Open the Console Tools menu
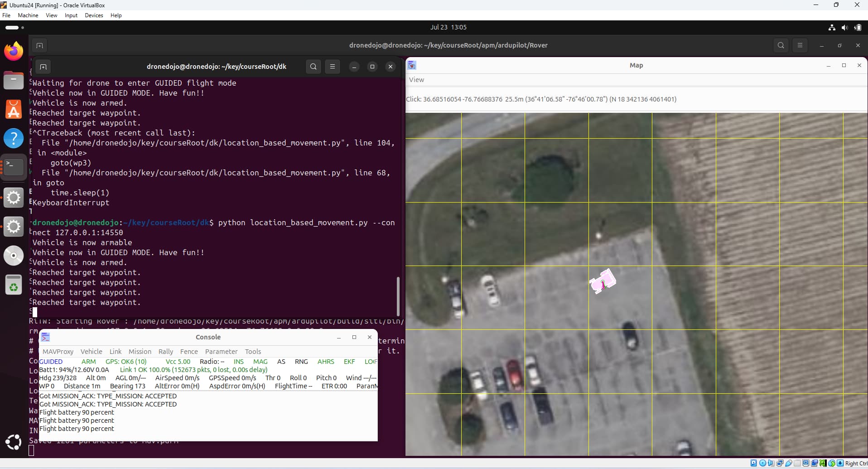The height and width of the screenshot is (469, 868). point(253,352)
